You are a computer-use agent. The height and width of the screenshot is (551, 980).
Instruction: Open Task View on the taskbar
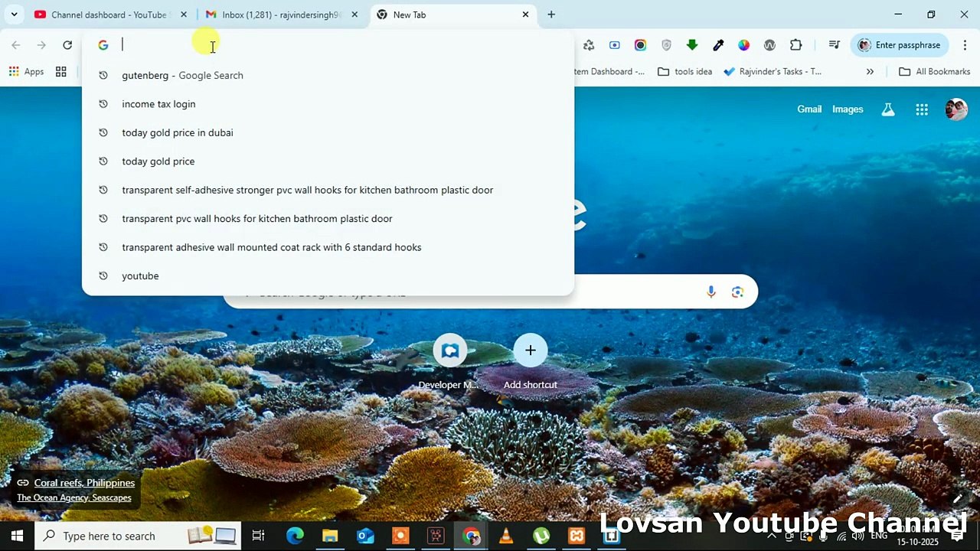point(259,536)
